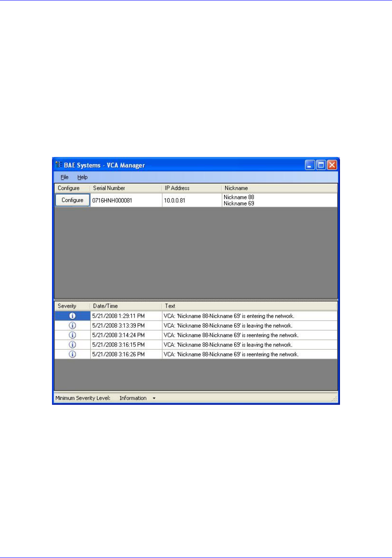Image resolution: width=392 pixels, height=558 pixels.
Task: Sort by the IP Address column header
Action: click(192, 188)
